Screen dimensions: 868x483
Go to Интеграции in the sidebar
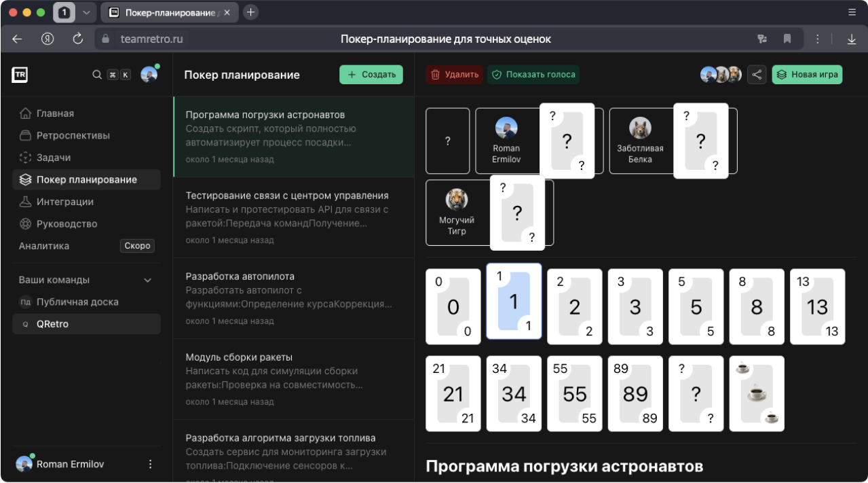(x=64, y=202)
